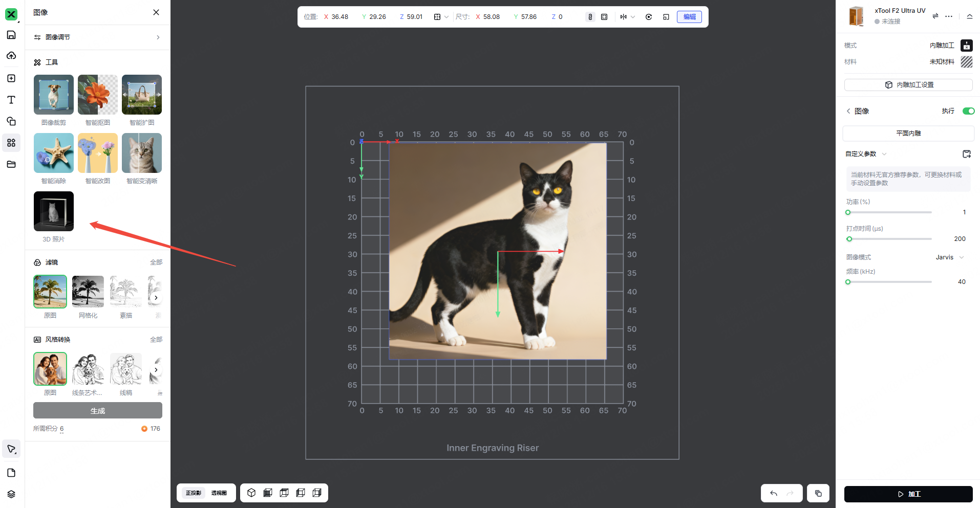Image resolution: width=980 pixels, height=508 pixels.
Task: Click the undo arrow button
Action: [x=773, y=493]
